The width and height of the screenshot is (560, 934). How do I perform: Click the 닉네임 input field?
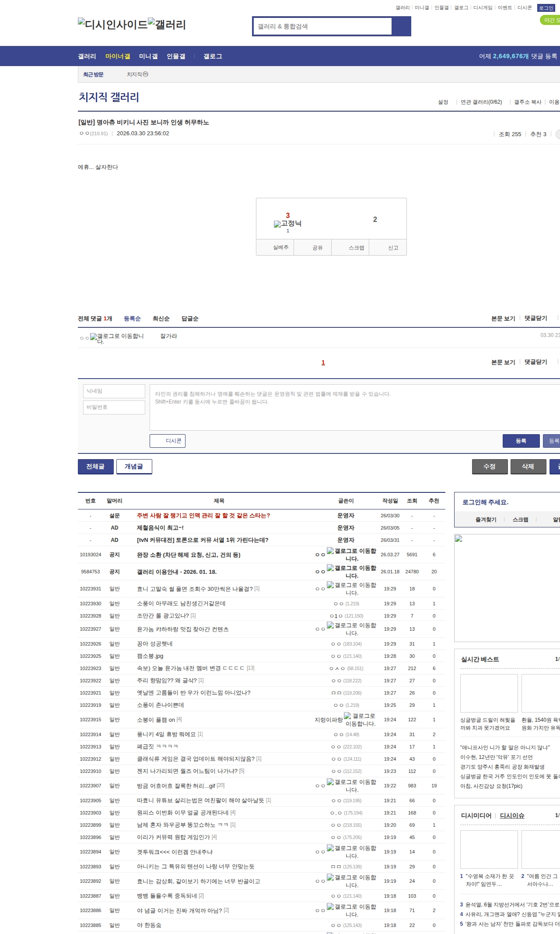pos(114,391)
